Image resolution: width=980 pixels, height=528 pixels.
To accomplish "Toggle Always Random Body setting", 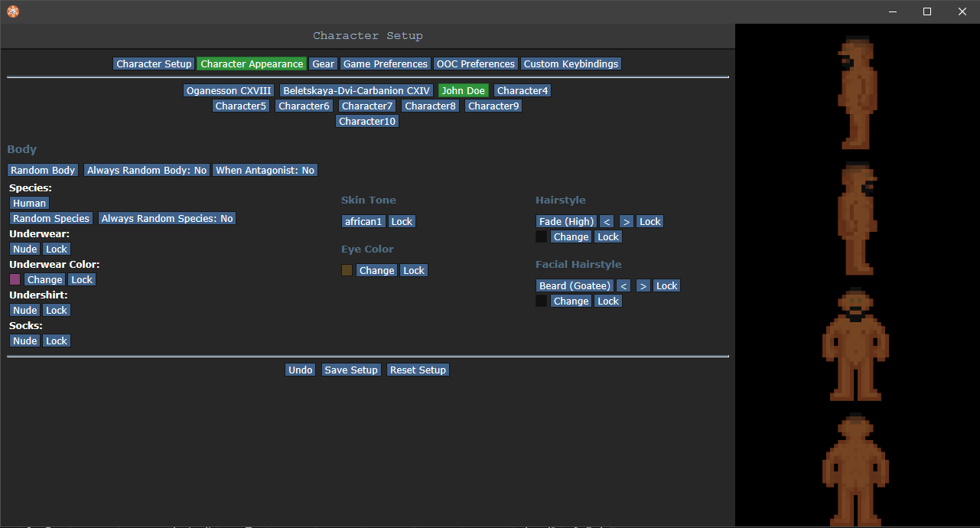I will [x=147, y=171].
